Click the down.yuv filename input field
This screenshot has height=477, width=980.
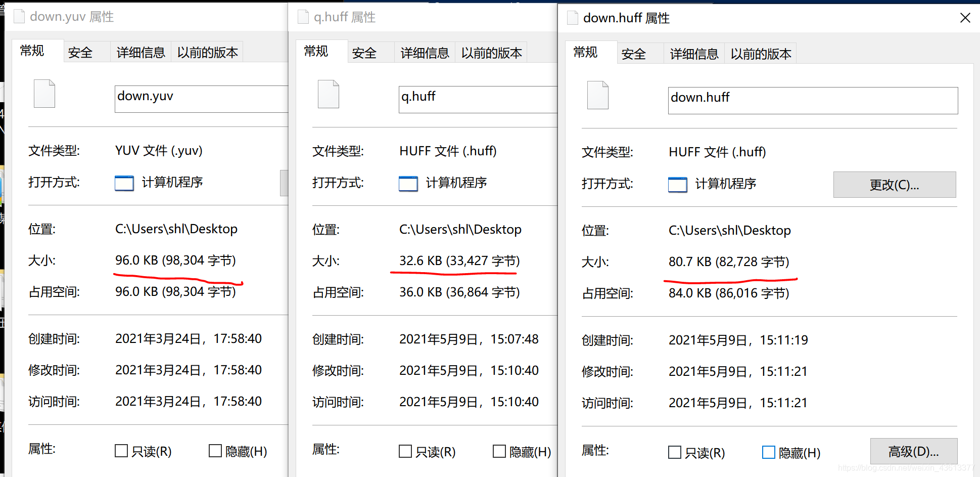tap(201, 99)
